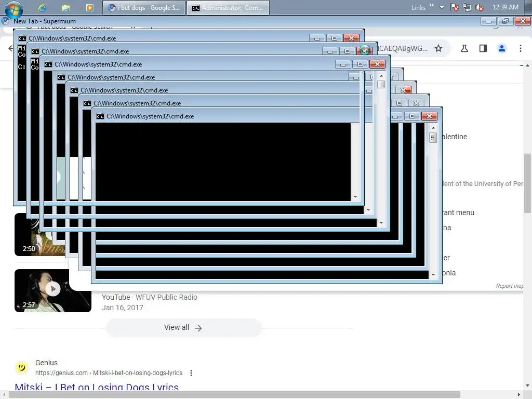Open Genius result options three dots
This screenshot has height=399, width=532.
point(191,373)
